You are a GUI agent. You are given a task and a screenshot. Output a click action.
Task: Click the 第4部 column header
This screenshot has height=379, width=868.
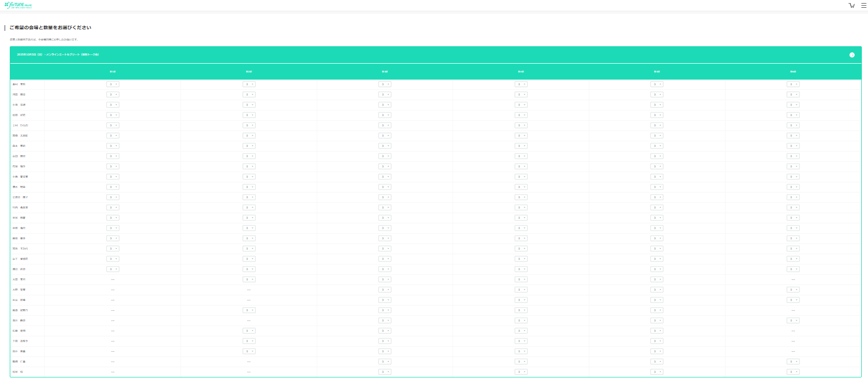point(521,71)
